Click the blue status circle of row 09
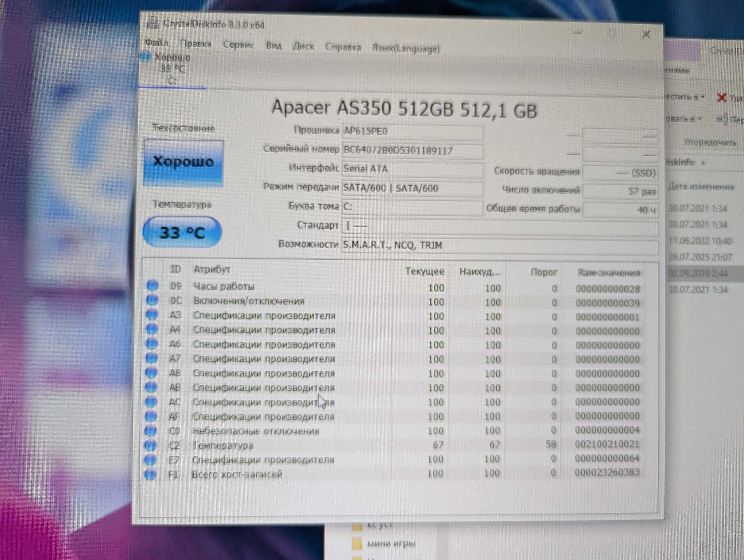744x560 pixels. pyautogui.click(x=153, y=285)
